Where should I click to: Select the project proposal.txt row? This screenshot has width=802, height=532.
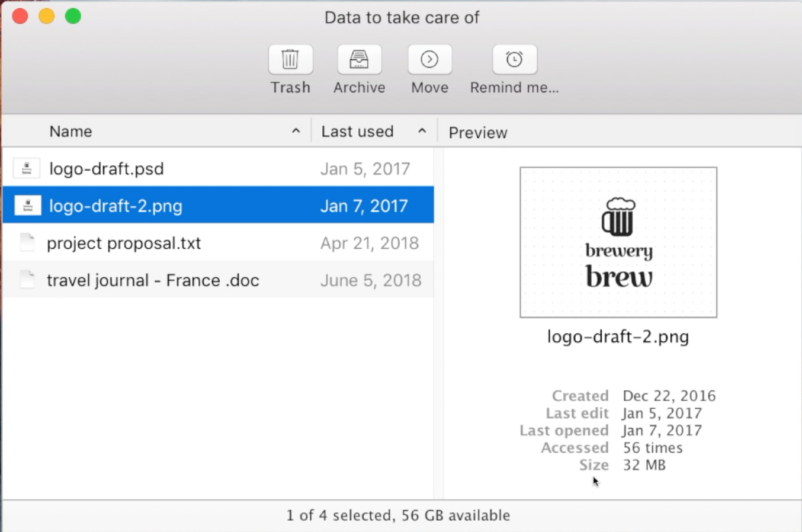pyautogui.click(x=218, y=243)
